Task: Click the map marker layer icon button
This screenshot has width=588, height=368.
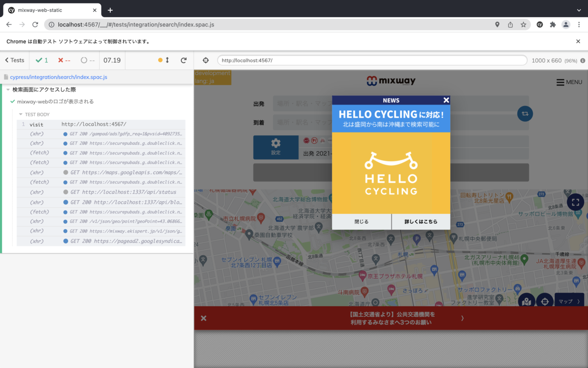Action: (526, 301)
